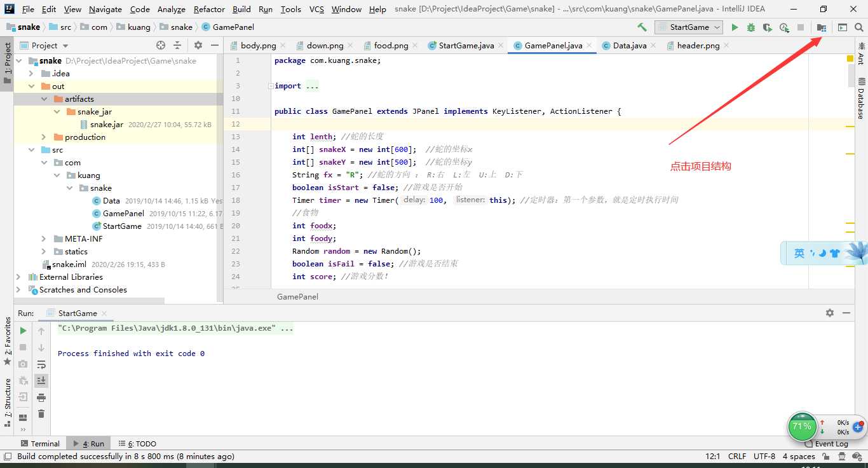
Task: Toggle the 1: Project tool window strip button
Action: (x=7, y=64)
